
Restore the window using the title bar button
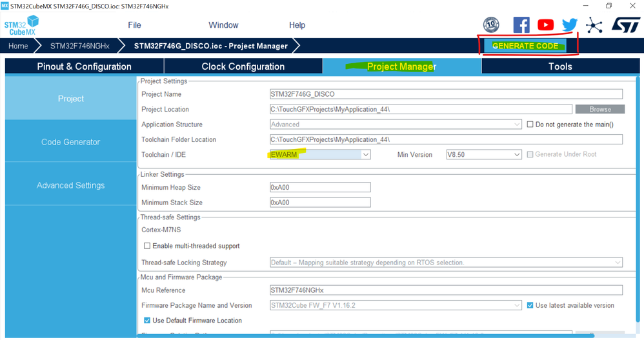(x=609, y=6)
